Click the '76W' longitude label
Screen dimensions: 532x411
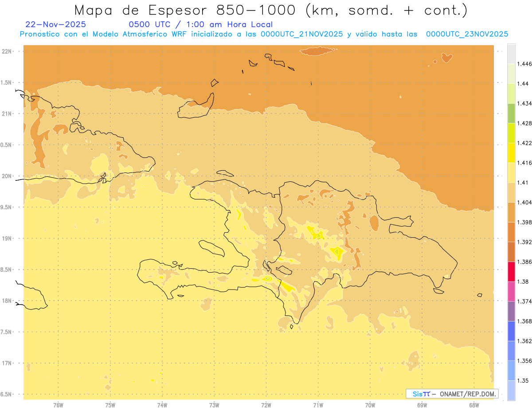(x=58, y=405)
